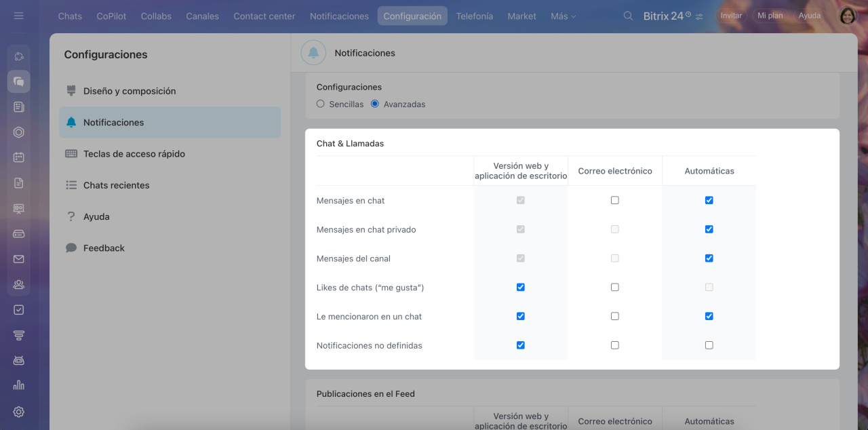Select Feedback in settings list
Image resolution: width=868 pixels, height=430 pixels.
(x=170, y=248)
